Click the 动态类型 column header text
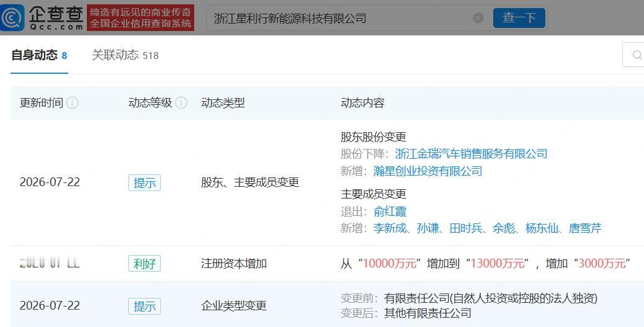 point(223,103)
